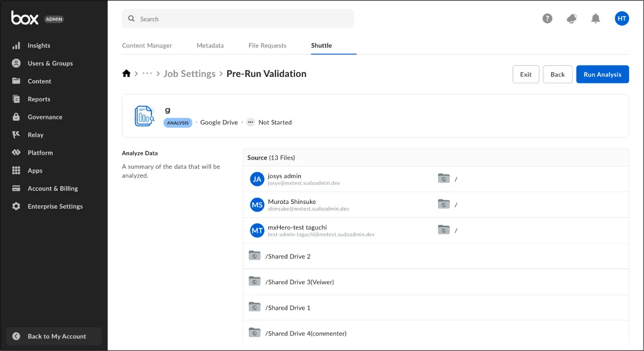Open the HT user avatar menu

622,18
